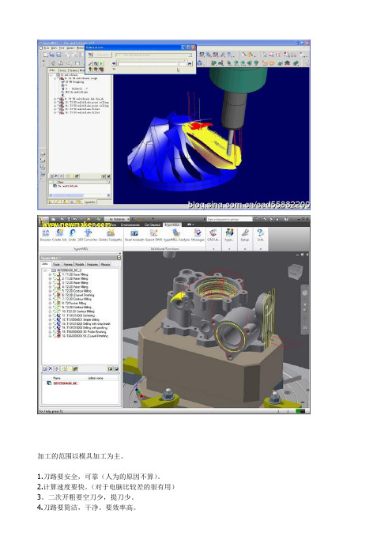Click the Create Job icon
Viewport: 392px width, 555px height.
tap(59, 233)
